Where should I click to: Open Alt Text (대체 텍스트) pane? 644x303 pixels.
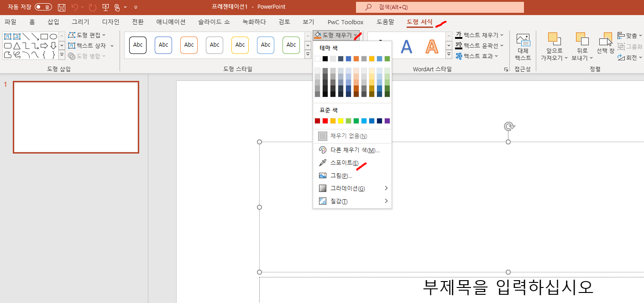coord(523,48)
